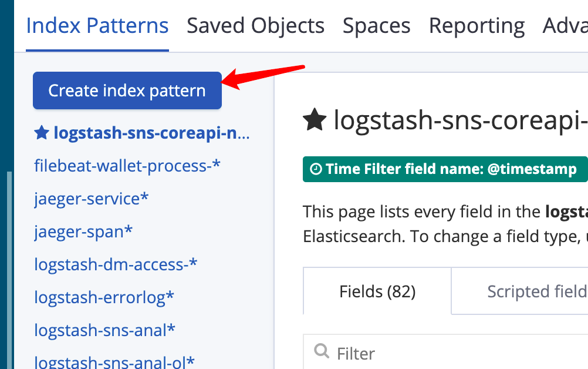
Task: Click the star icon beside the sidebar logstash-sns-coreapi pattern
Action: pos(41,133)
